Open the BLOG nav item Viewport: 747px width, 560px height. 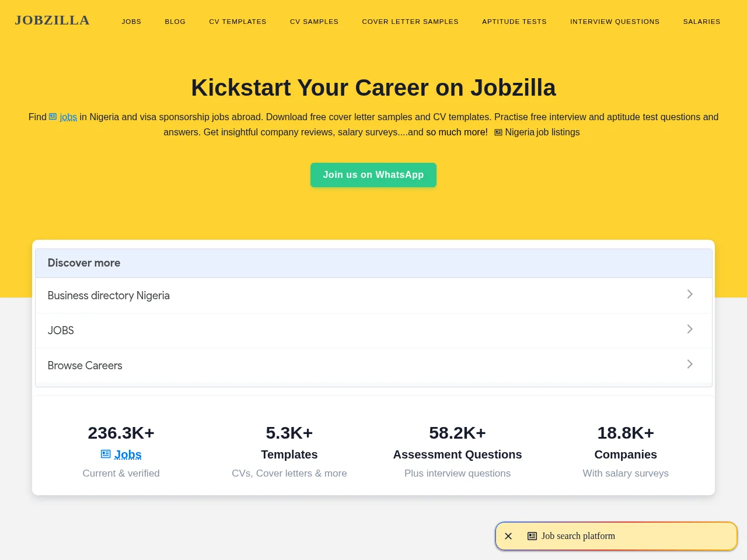pyautogui.click(x=175, y=22)
